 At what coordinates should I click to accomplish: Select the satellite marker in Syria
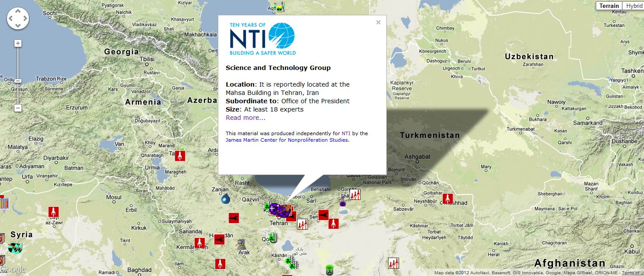coord(15,248)
